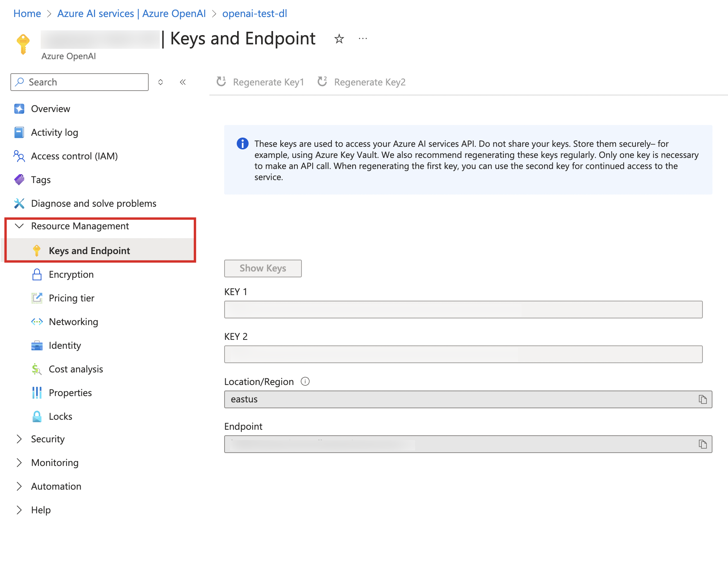Click the eastus region field
Viewport: 728px width, 571px height.
[468, 399]
